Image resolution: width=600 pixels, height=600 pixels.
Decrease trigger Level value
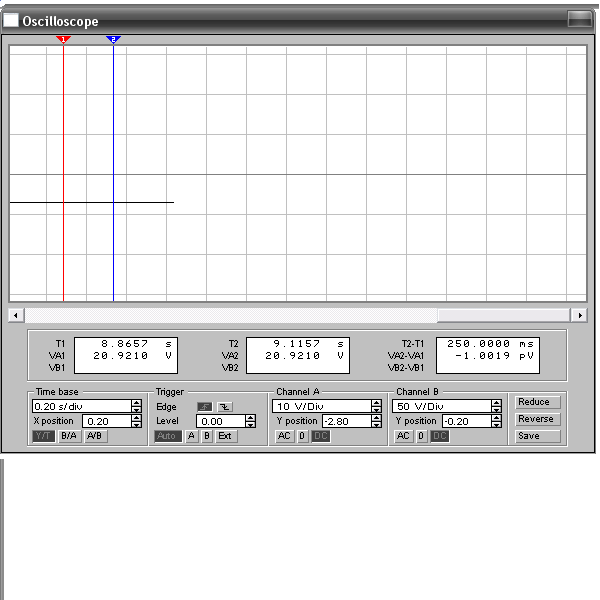(x=251, y=424)
